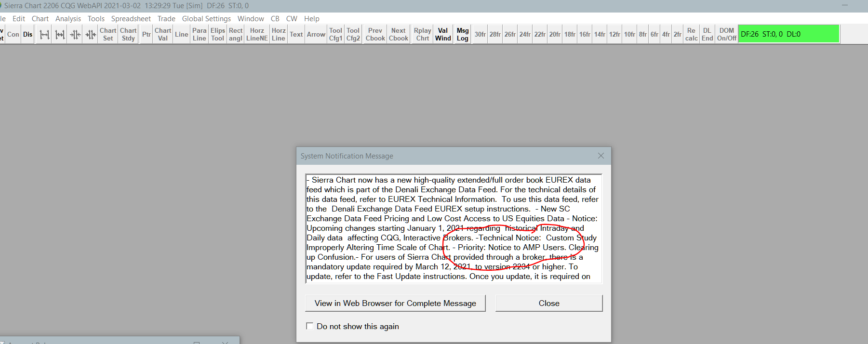The image size is (868, 344).
Task: Open the Msg Log
Action: click(463, 34)
